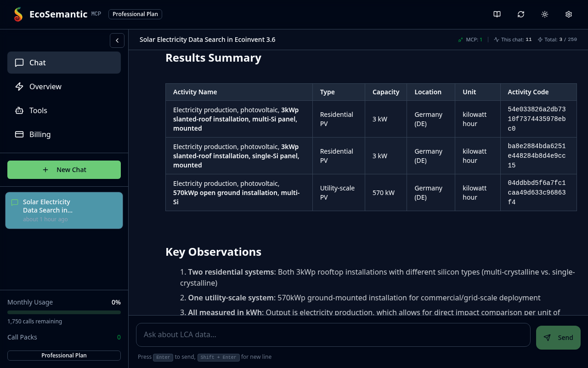
Task: Navigate to Billing
Action: tap(64, 134)
